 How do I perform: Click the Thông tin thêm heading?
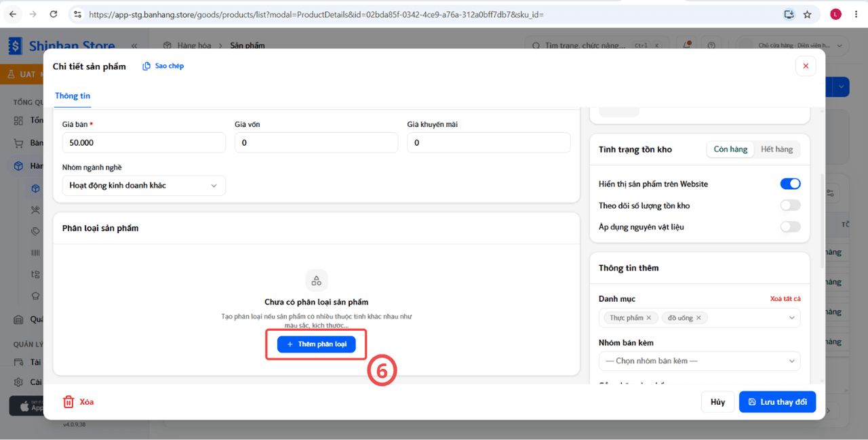pos(629,268)
